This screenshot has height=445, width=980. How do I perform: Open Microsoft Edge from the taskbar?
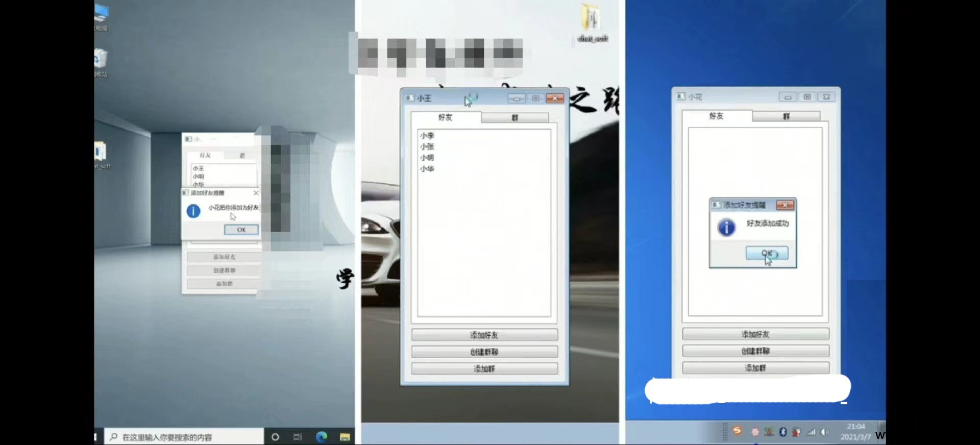pyautogui.click(x=322, y=437)
